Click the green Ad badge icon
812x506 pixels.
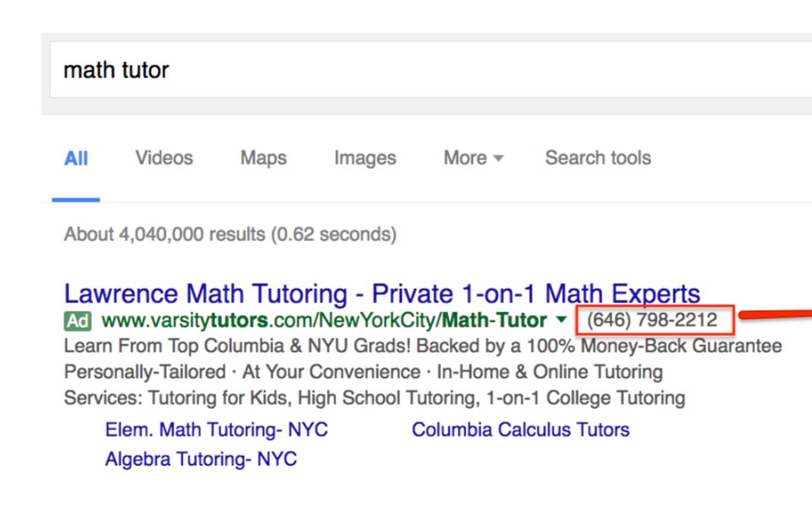pyautogui.click(x=78, y=321)
